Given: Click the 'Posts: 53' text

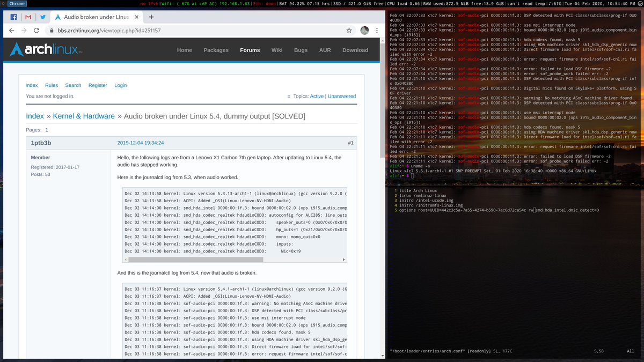Looking at the screenshot, I should tap(40, 174).
